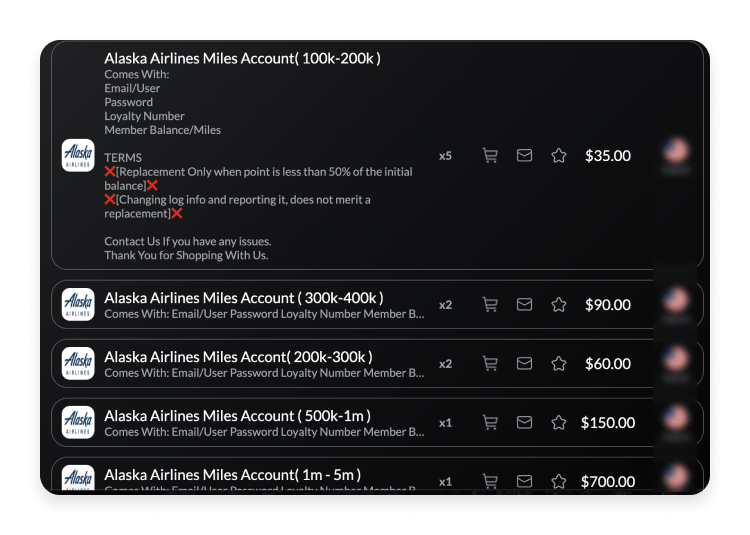Click 'Contact Us If you have any issues.' text
Viewport: 750px width, 535px height.
tap(188, 241)
